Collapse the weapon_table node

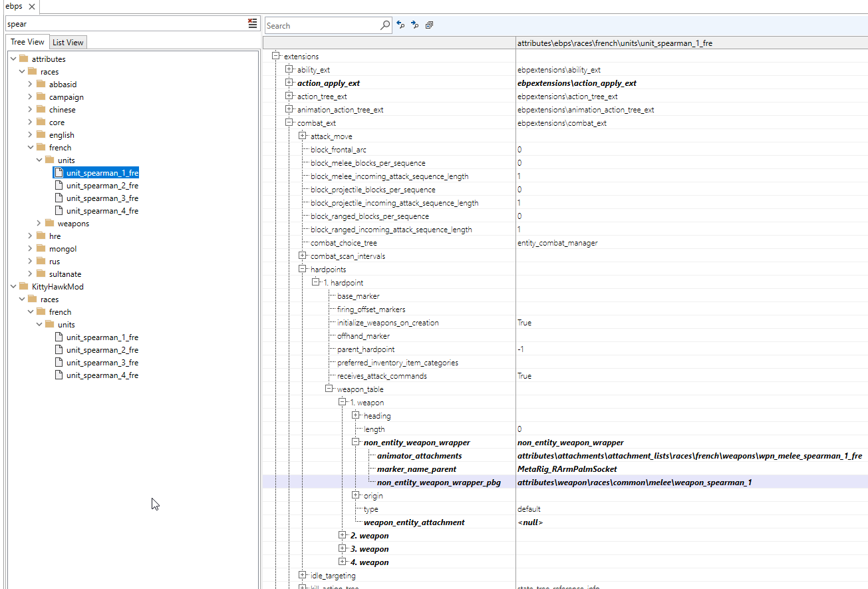pyautogui.click(x=329, y=389)
